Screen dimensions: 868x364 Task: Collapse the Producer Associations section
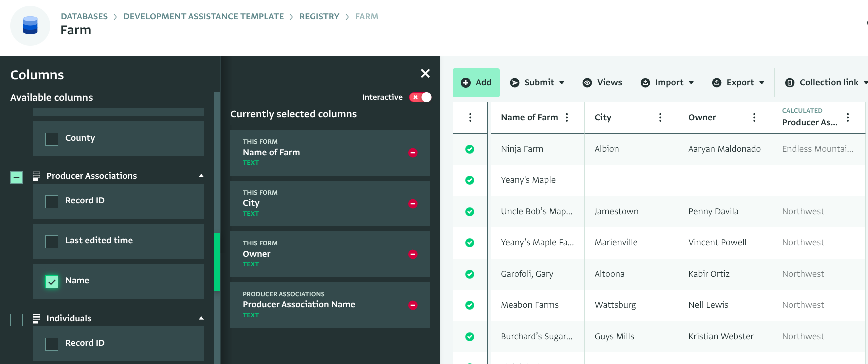tap(201, 176)
